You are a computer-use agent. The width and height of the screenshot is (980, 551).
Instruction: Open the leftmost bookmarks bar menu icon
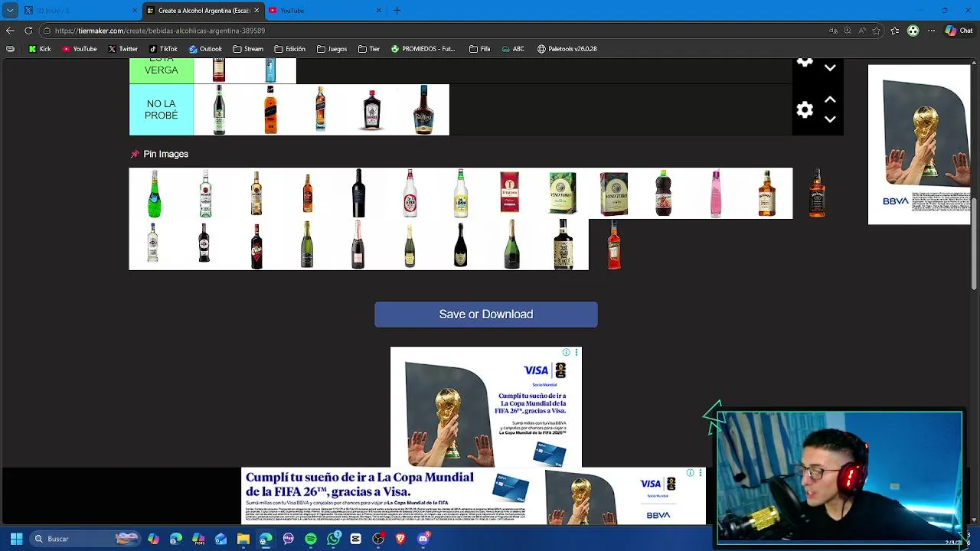[x=10, y=49]
